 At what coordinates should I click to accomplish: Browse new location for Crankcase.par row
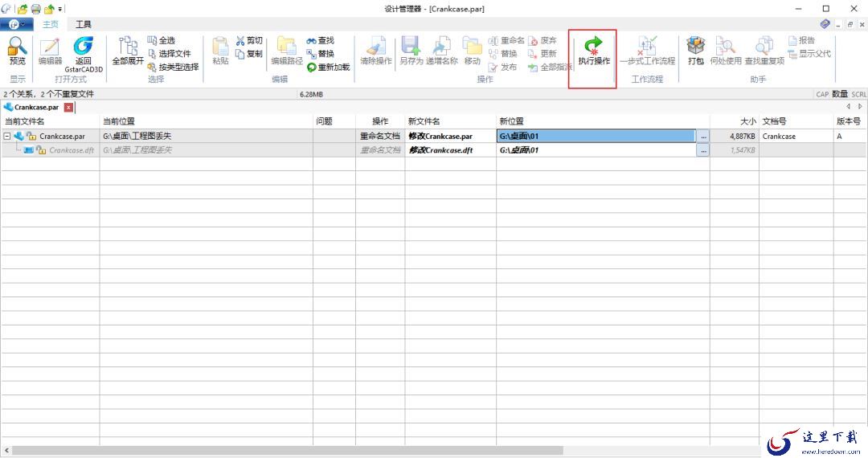[702, 136]
